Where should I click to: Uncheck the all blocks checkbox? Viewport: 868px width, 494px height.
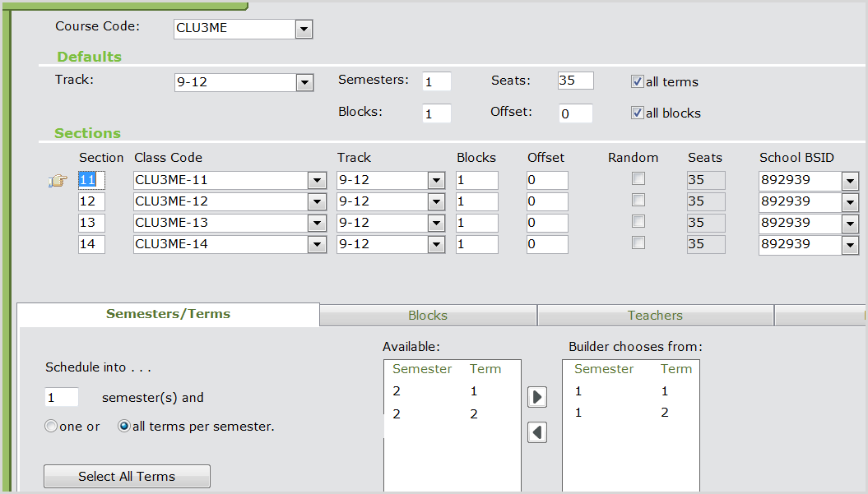pyautogui.click(x=637, y=113)
